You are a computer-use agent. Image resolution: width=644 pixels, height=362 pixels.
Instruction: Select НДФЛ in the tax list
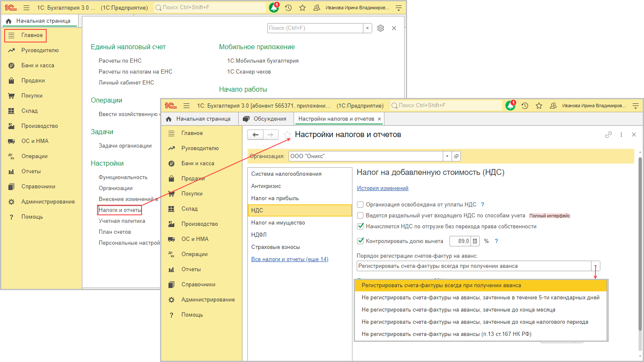[300, 235]
